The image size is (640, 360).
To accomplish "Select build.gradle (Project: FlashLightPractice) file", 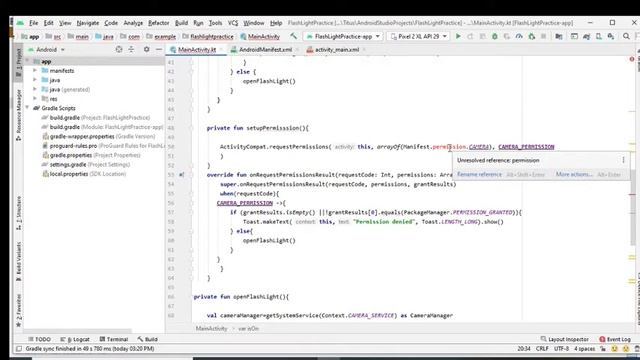I will (x=96, y=118).
